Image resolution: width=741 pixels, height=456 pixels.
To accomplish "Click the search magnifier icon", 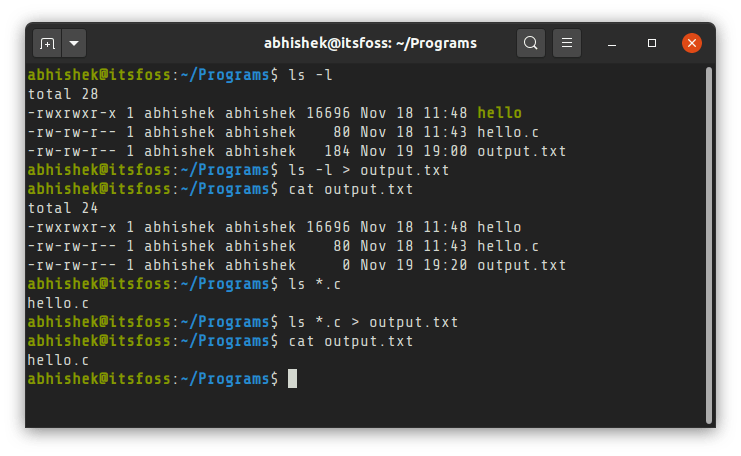I will tap(531, 43).
